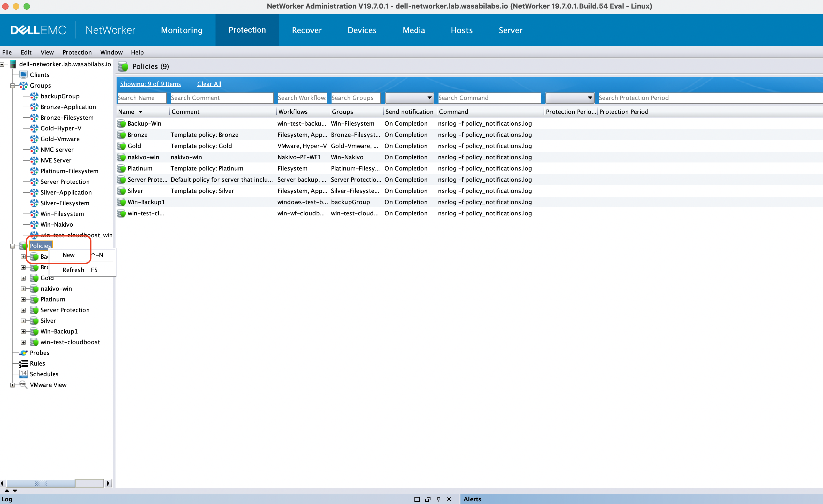
Task: Click the nakivo-win policy icon in tree
Action: (34, 289)
